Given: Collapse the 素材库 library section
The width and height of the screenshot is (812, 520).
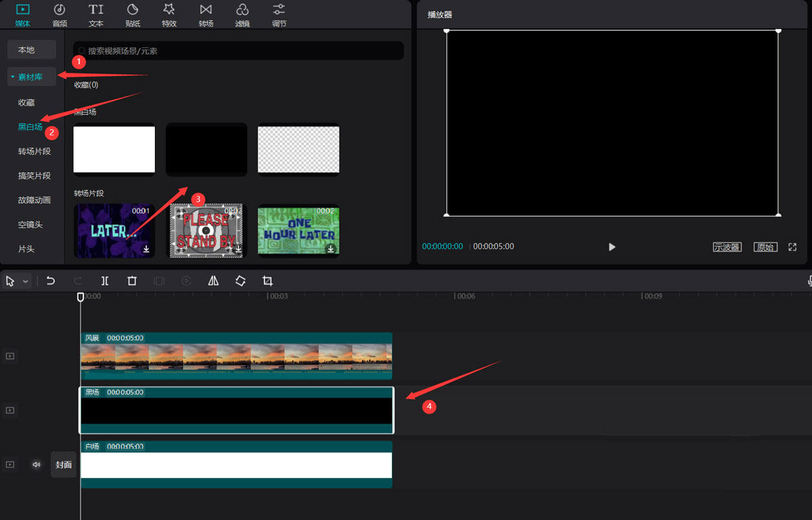Looking at the screenshot, I should (13, 77).
